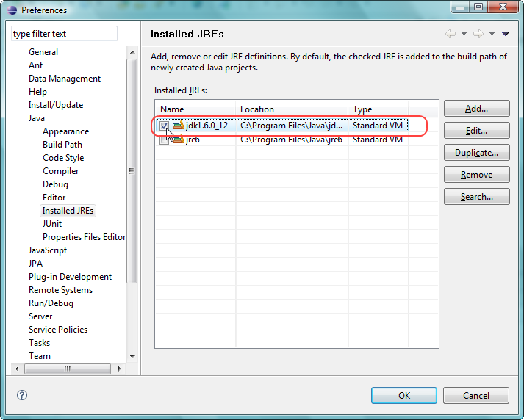This screenshot has height=420, width=524.
Task: Sort by the Location column header
Action: [x=292, y=109]
